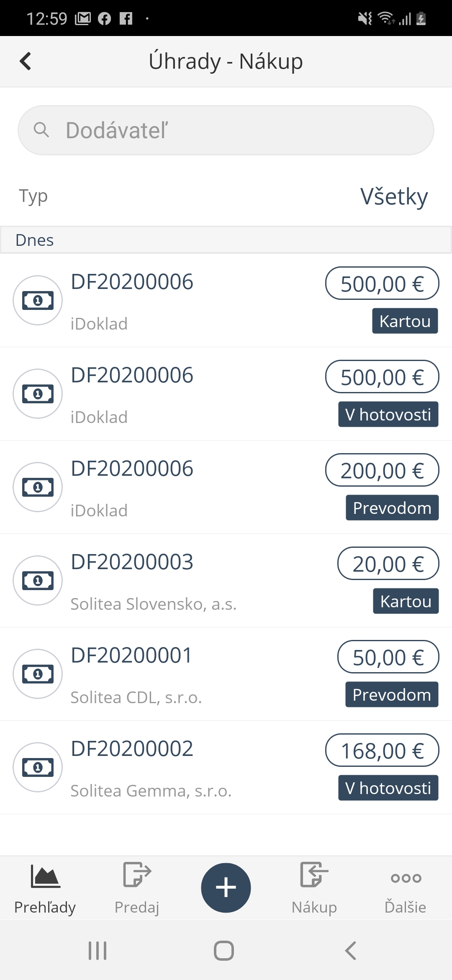The width and height of the screenshot is (452, 980).
Task: Tap the back arrow in header
Action: (26, 61)
